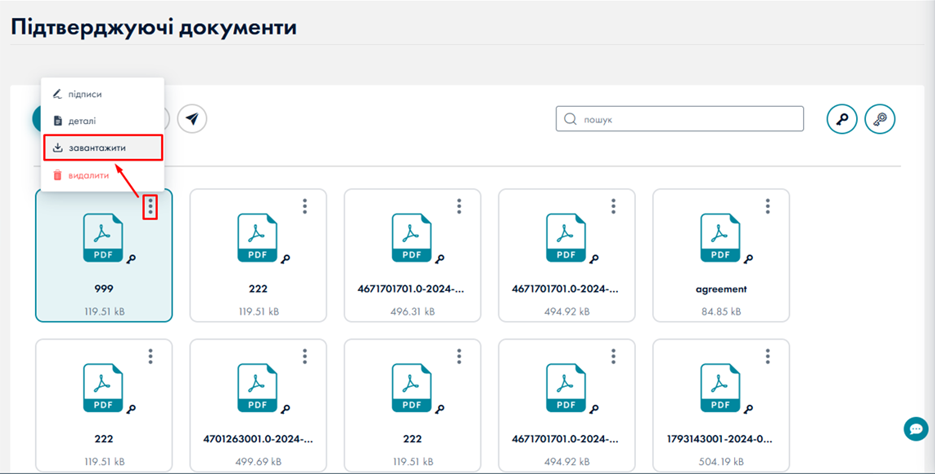Click the magnifier icon in search box
Screen dimensions: 935x474
coord(570,119)
